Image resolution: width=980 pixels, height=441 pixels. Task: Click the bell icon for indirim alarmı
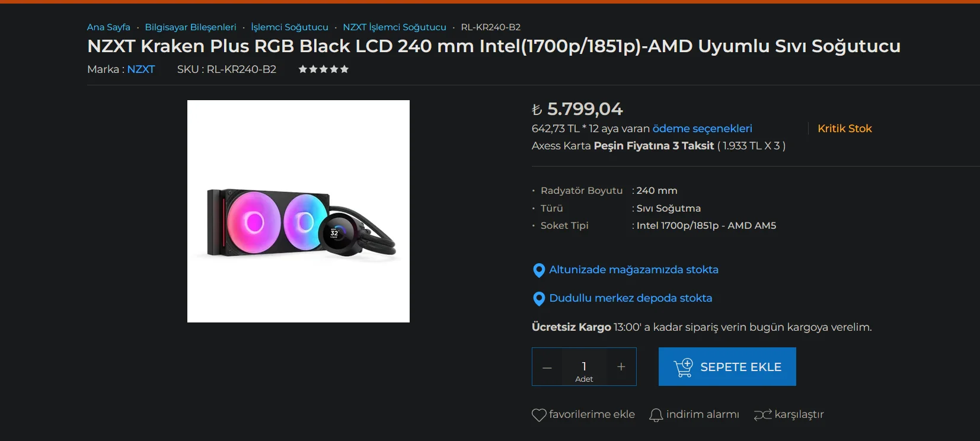(x=656, y=415)
